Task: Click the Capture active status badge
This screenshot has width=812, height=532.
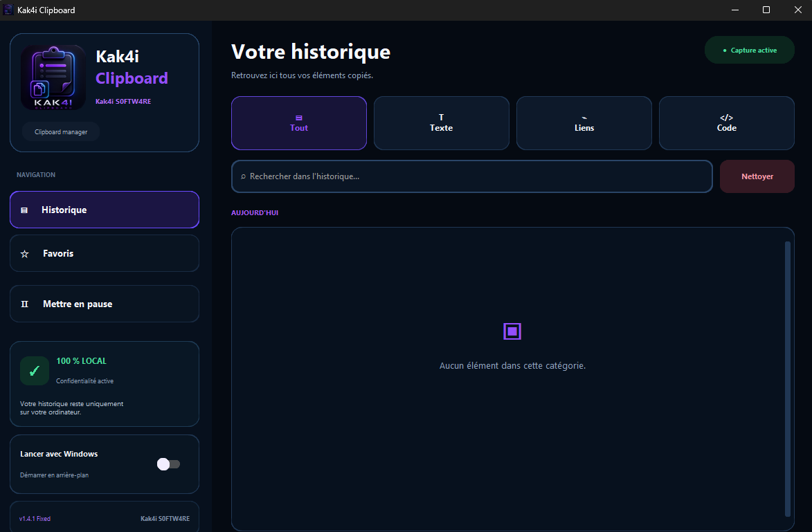Action: (749, 51)
